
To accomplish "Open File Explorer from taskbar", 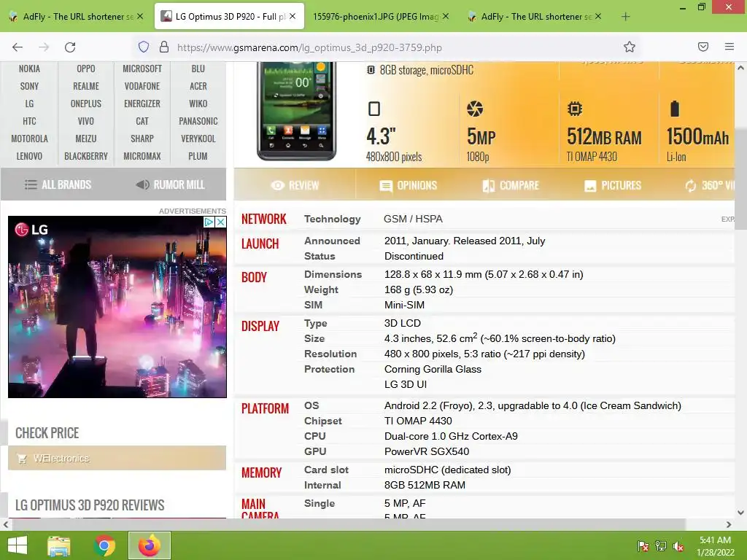I will (59, 545).
